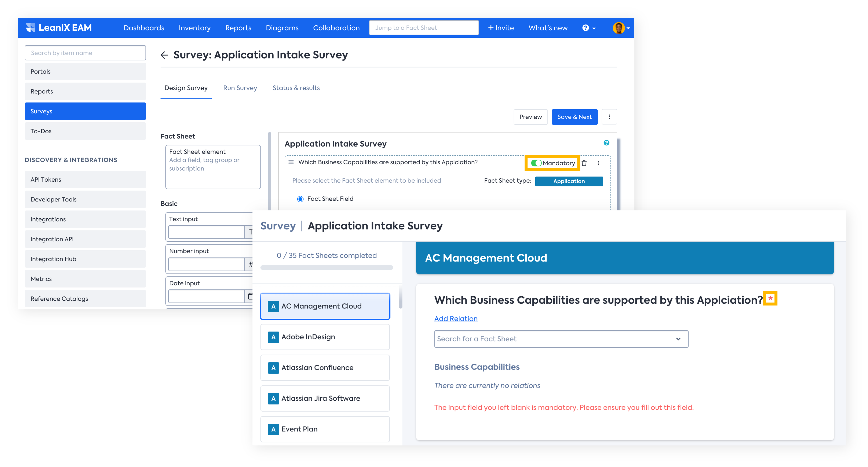Switch to the Design Survey tab

coord(186,88)
